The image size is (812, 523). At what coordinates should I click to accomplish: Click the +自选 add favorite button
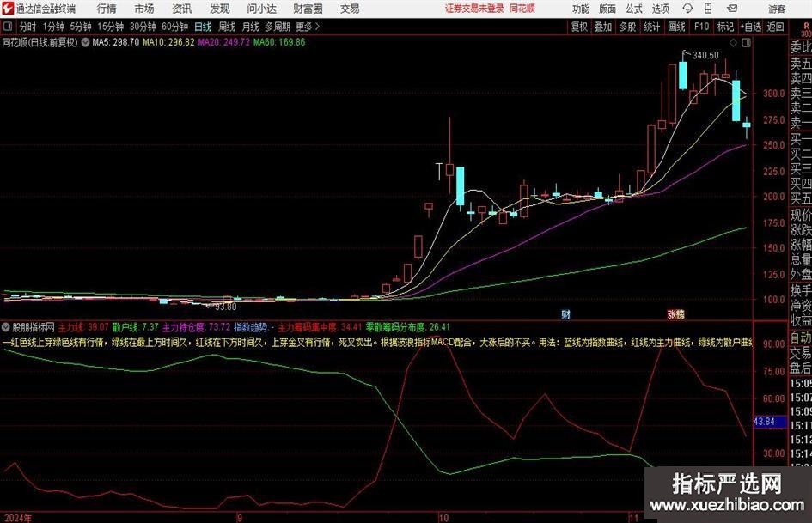(750, 27)
